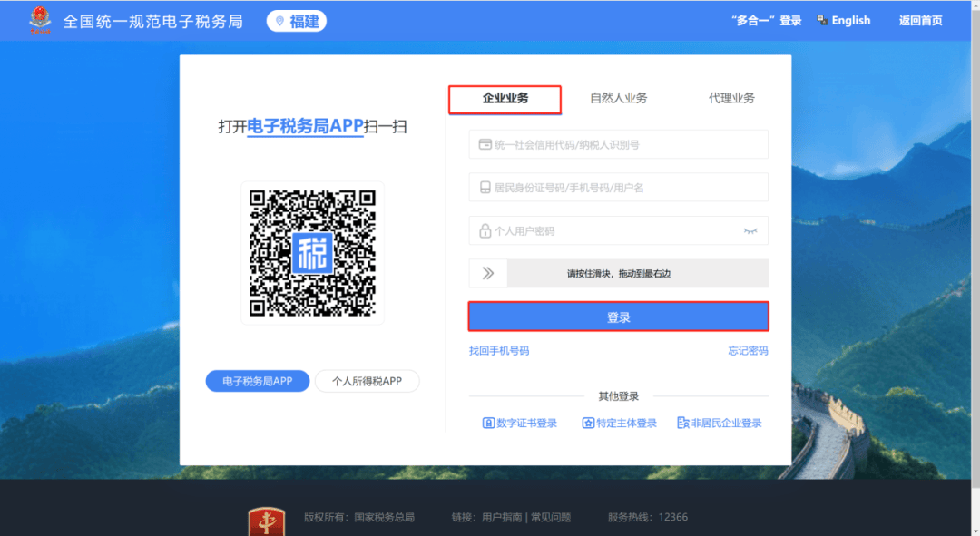980x536 pixels.
Task: Open the 忘记密码 link
Action: (748, 351)
